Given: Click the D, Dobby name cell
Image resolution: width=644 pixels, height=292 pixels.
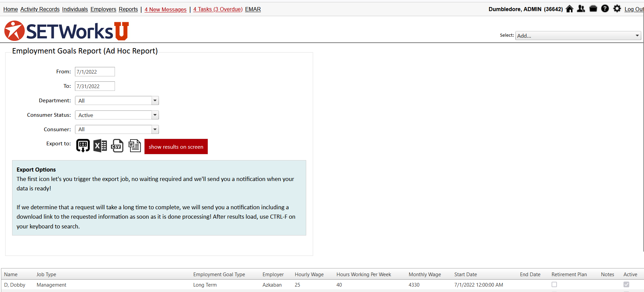Looking at the screenshot, I should click(15, 285).
